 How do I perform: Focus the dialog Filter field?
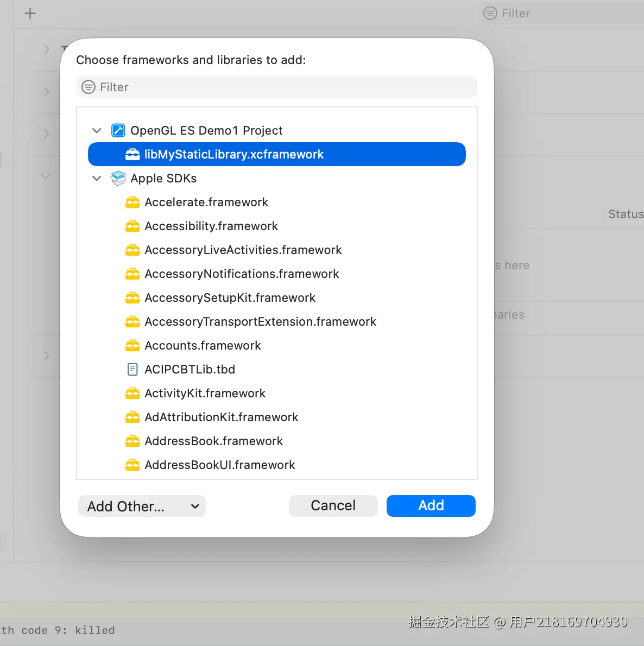tap(276, 87)
